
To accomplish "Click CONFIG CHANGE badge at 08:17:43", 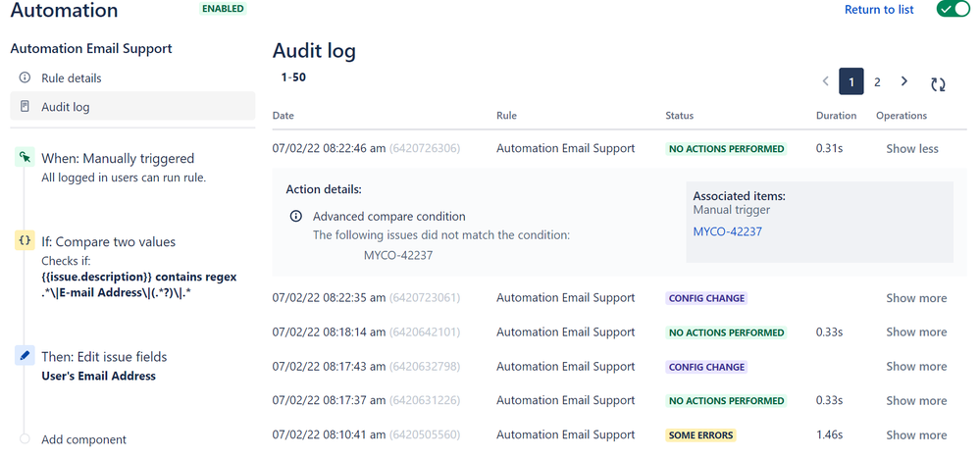I will point(706,367).
